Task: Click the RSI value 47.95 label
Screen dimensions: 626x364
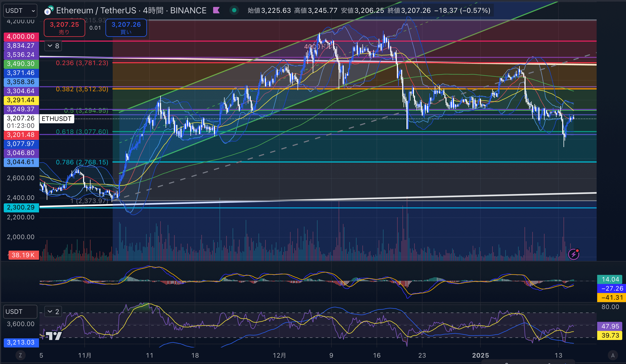Action: pyautogui.click(x=610, y=326)
